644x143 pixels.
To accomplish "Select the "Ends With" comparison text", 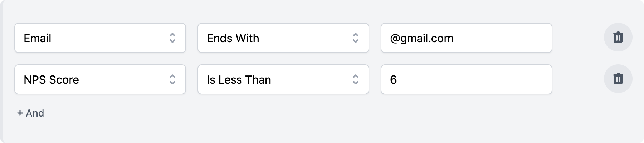I will pyautogui.click(x=233, y=38).
